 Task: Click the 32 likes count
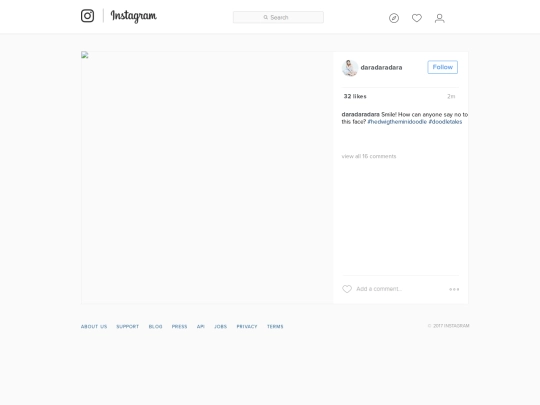(x=355, y=96)
